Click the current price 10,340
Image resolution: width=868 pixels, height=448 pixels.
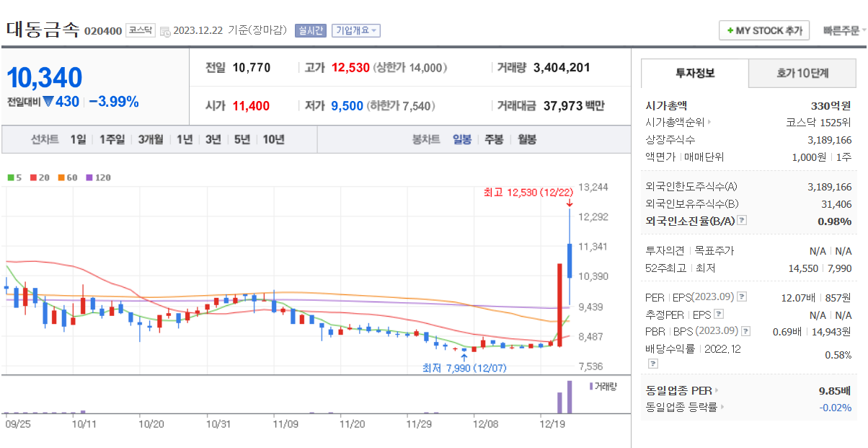point(45,77)
